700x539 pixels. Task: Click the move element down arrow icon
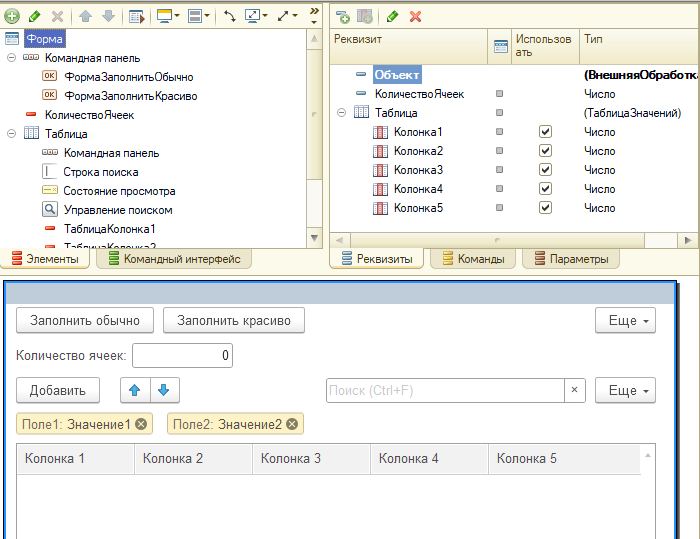pos(108,17)
